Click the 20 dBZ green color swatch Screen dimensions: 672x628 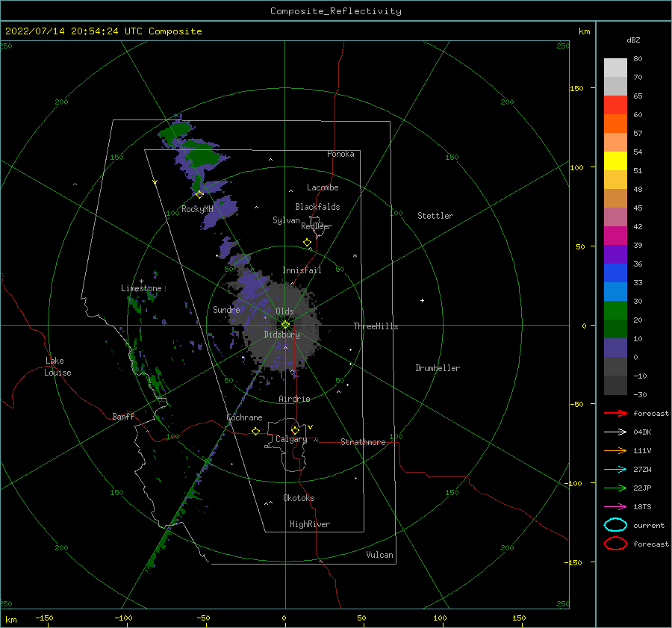615,311
